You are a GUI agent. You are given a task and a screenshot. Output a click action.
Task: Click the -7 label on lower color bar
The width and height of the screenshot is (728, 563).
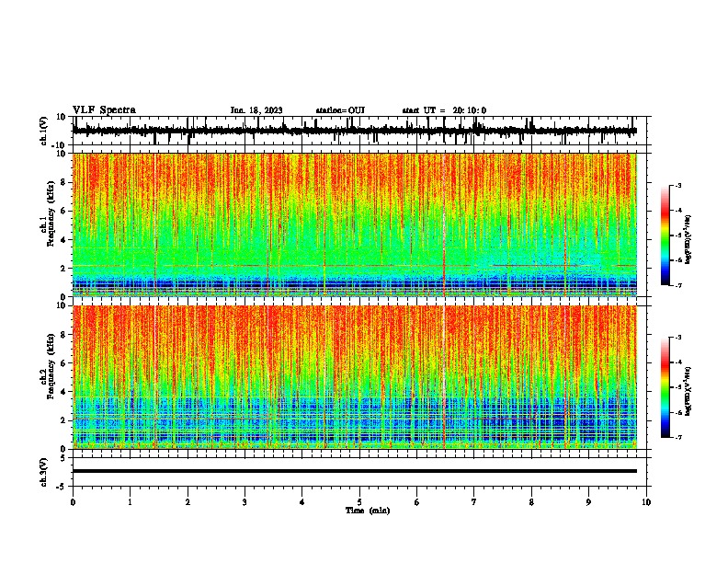(677, 437)
